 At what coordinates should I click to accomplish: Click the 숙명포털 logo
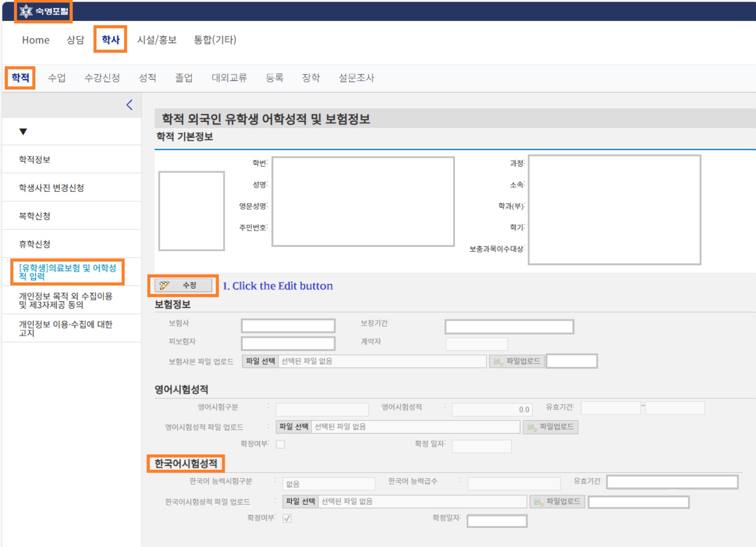44,11
